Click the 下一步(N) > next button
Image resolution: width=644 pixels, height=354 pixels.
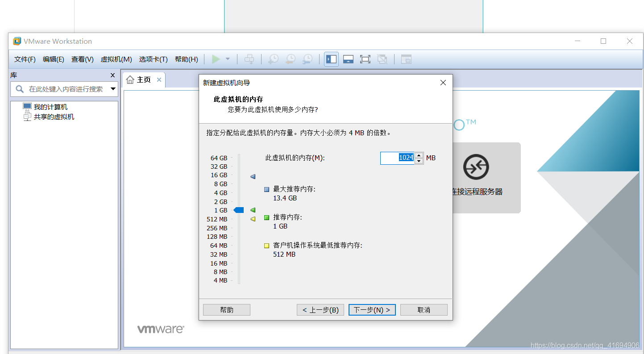[x=372, y=310]
